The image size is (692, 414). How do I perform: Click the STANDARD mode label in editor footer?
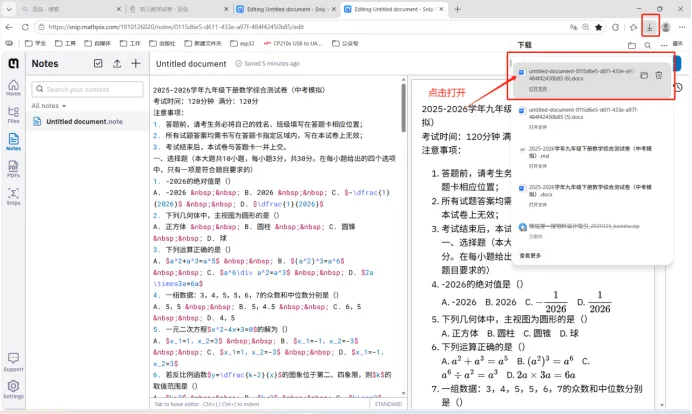click(388, 404)
